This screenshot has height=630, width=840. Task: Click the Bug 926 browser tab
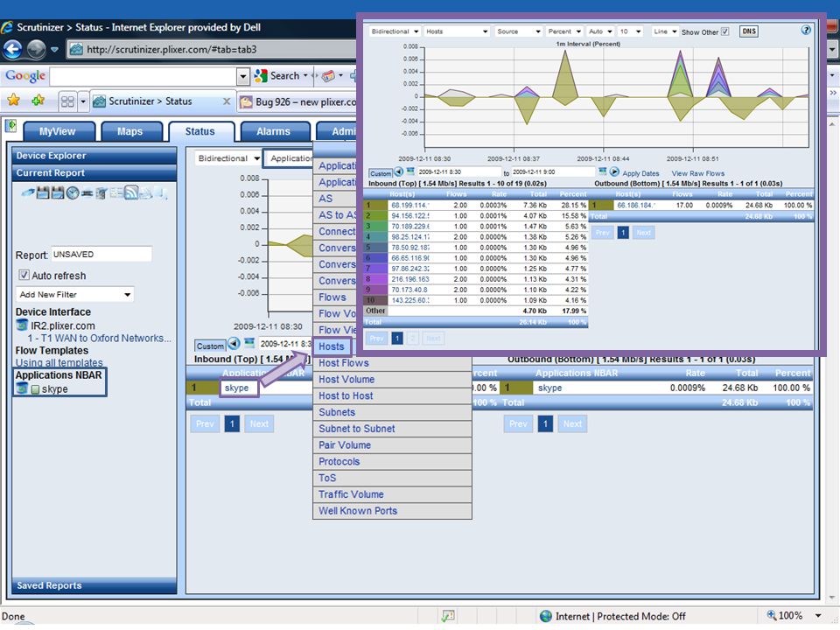[x=297, y=101]
